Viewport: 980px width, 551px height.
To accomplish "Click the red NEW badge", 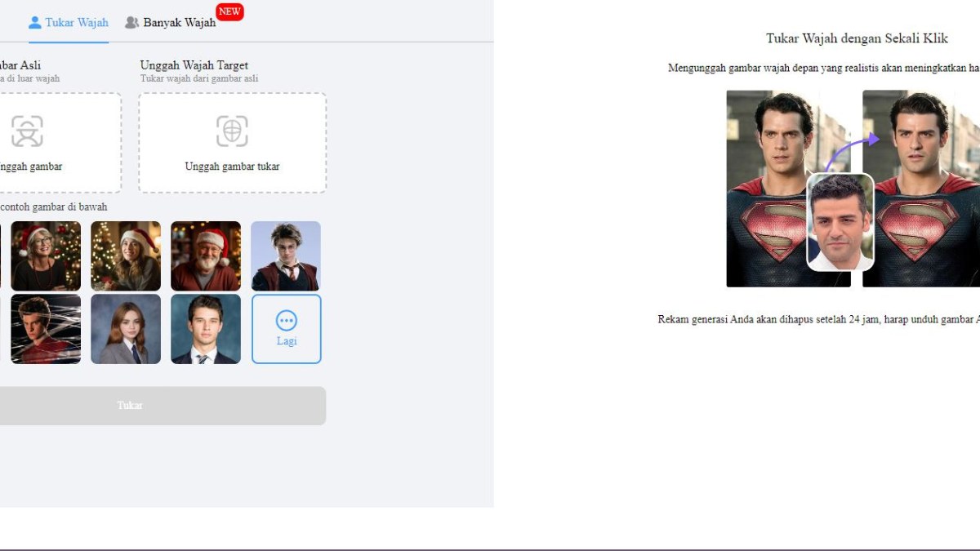I will [229, 11].
